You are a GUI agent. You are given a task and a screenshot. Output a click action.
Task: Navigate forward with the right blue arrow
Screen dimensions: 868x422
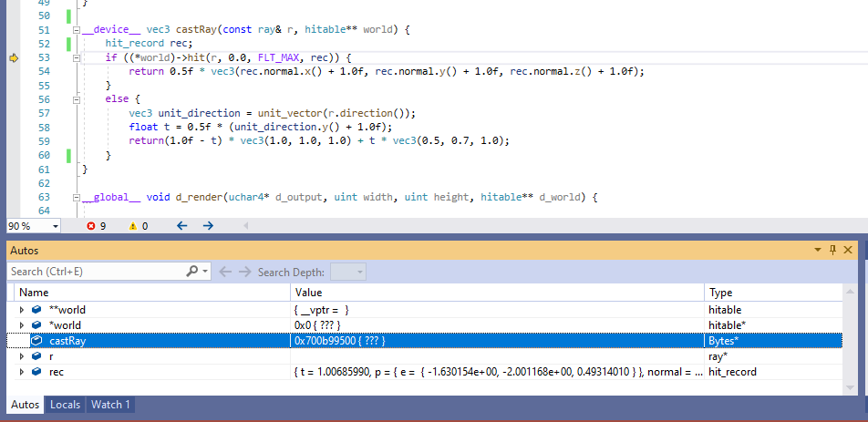(208, 226)
